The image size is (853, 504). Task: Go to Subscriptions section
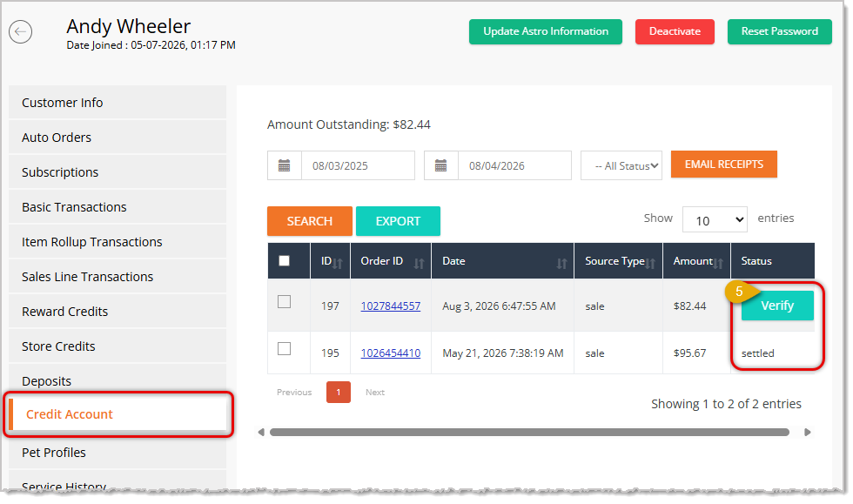pyautogui.click(x=118, y=172)
